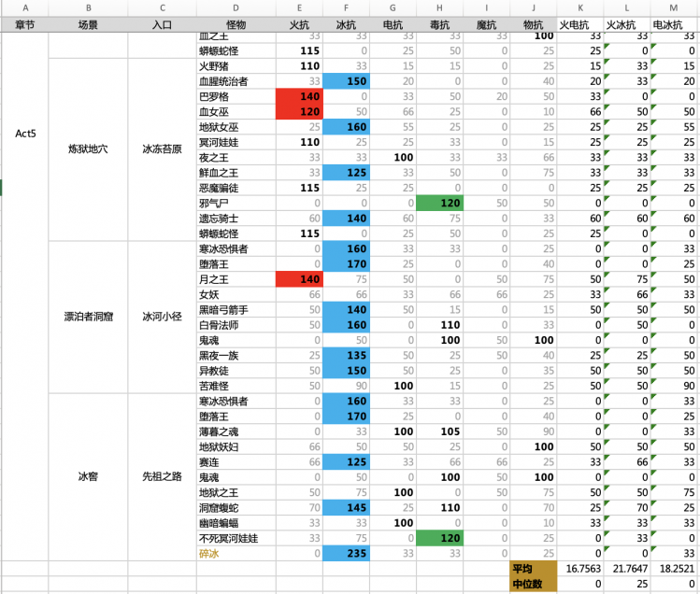Click the average value 21.7647
Image resolution: width=700 pixels, height=594 pixels.
click(x=627, y=569)
